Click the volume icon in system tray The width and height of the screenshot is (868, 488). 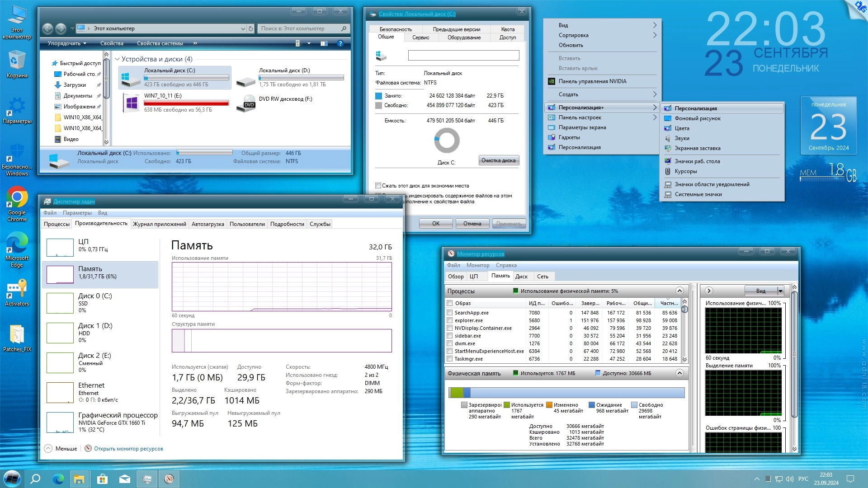pyautogui.click(x=790, y=479)
